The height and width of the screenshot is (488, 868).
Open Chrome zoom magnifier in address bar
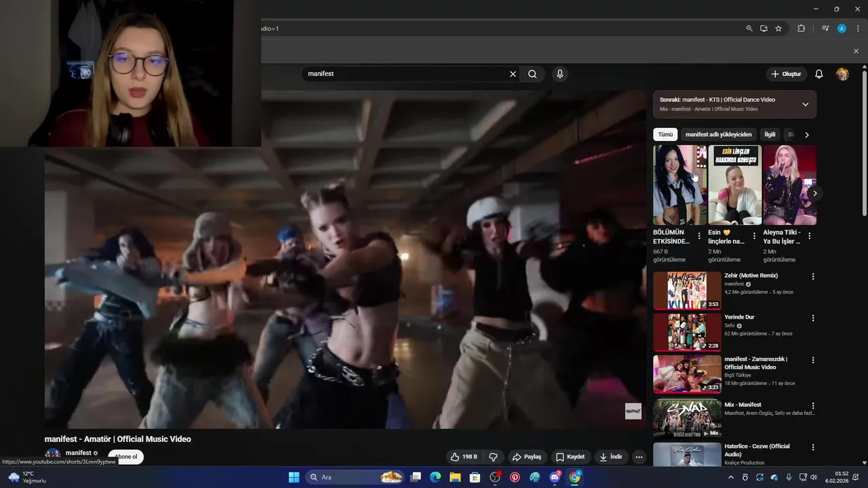(x=749, y=28)
